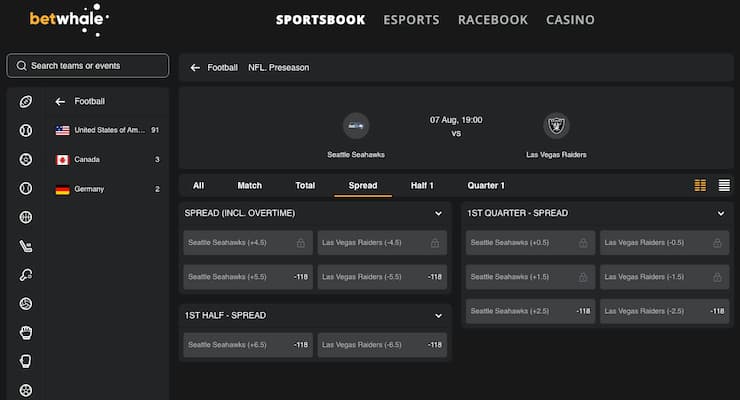Click the Seattle Seahawks team name
The image size is (740, 400).
coord(356,155)
